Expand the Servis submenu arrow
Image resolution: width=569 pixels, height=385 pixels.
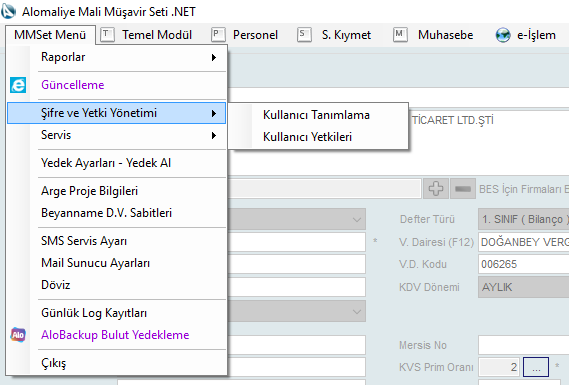coord(214,135)
